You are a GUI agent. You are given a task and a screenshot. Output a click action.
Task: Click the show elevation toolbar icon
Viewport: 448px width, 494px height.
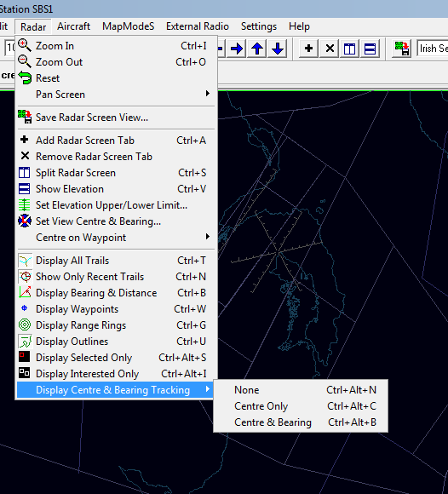point(370,49)
